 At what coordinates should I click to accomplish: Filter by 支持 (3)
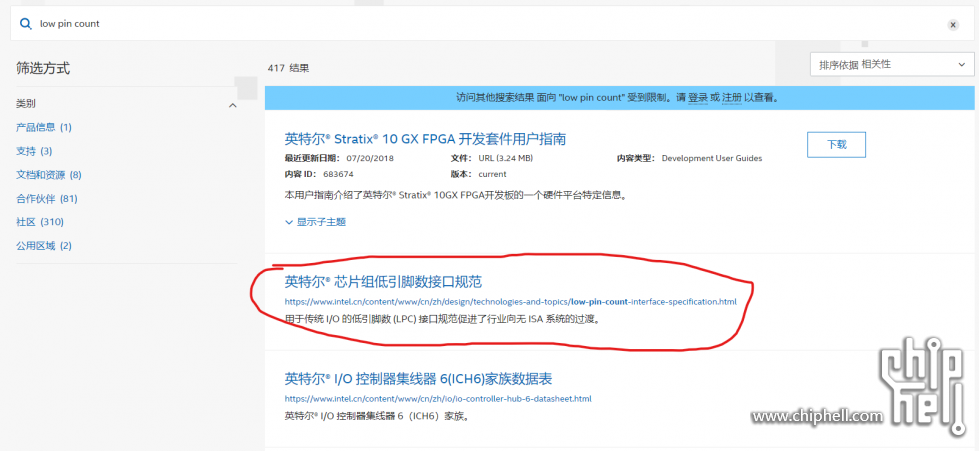34,151
